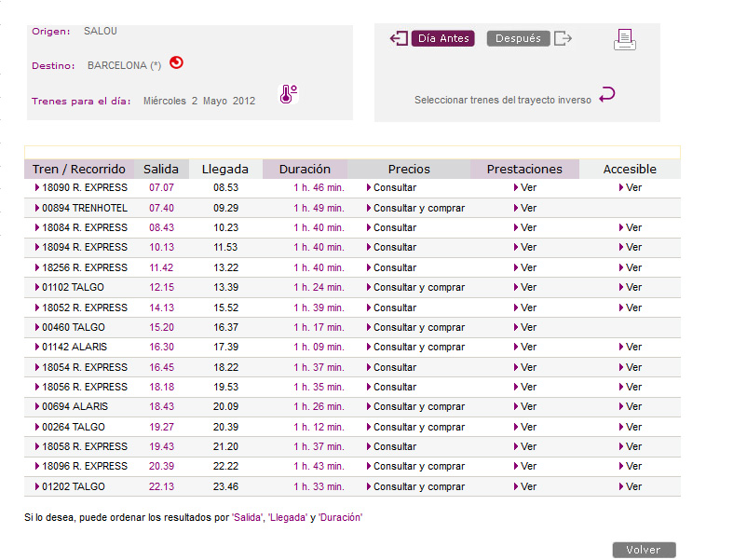Click the thermometer weather icon
This screenshot has height=560, width=747.
(288, 94)
